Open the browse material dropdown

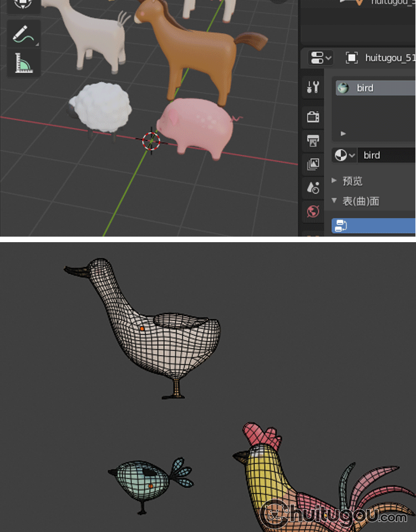point(344,155)
